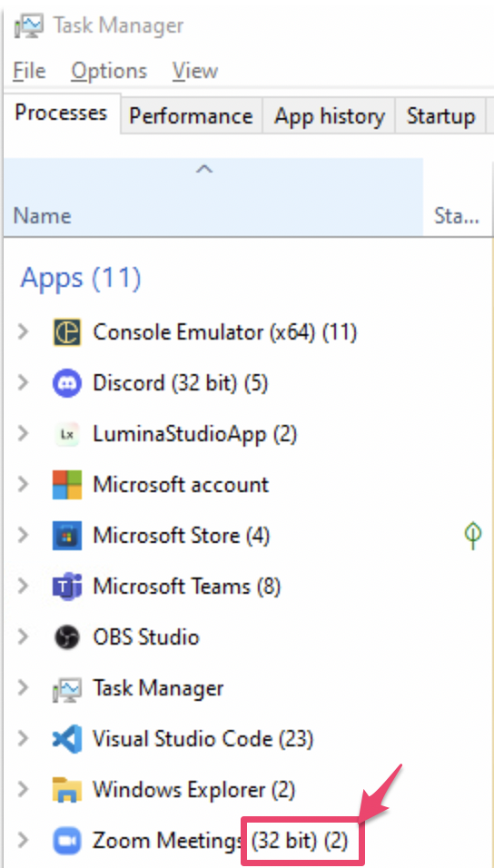Screen dimensions: 494x868
Task: Open the Options menu
Action: [109, 71]
